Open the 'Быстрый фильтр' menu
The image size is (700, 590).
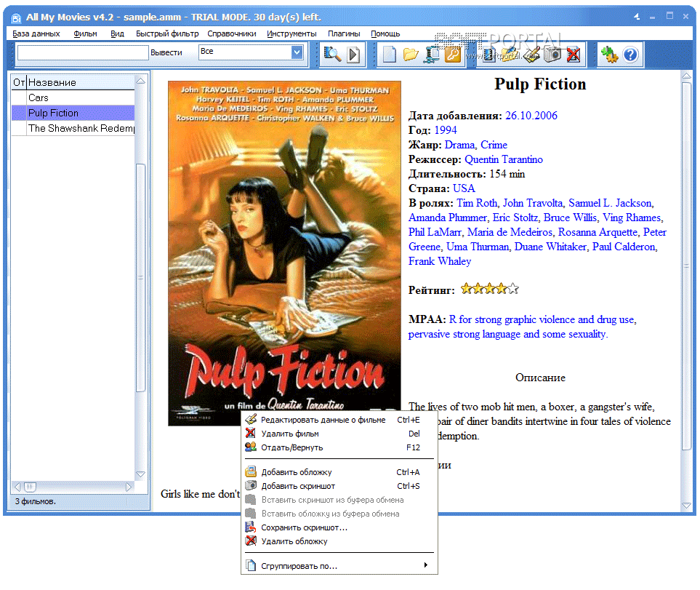pyautogui.click(x=167, y=33)
